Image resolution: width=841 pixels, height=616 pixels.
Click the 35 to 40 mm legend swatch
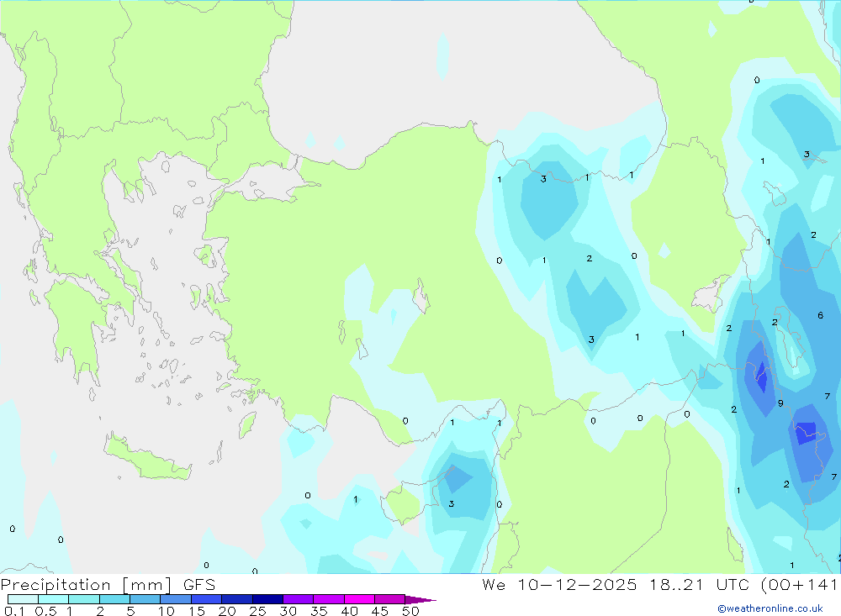click(329, 599)
